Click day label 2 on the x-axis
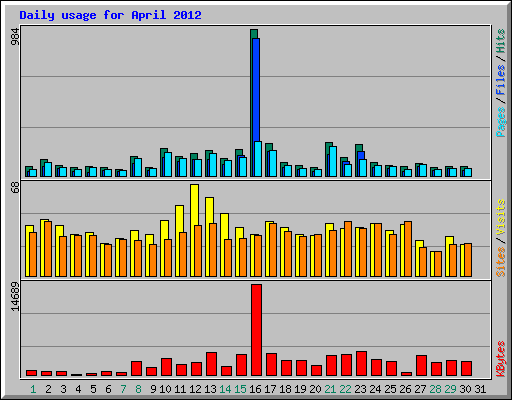This screenshot has width=512, height=400. (x=48, y=389)
